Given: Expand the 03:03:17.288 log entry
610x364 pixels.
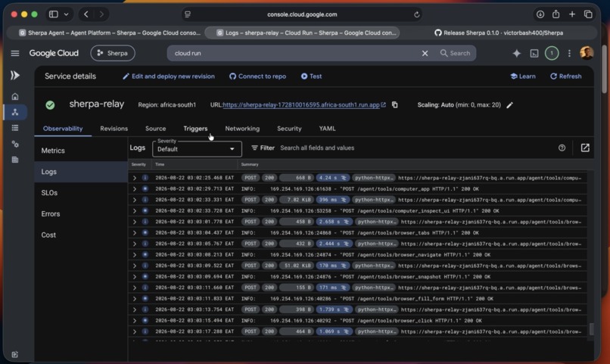Looking at the screenshot, I should click(x=135, y=331).
